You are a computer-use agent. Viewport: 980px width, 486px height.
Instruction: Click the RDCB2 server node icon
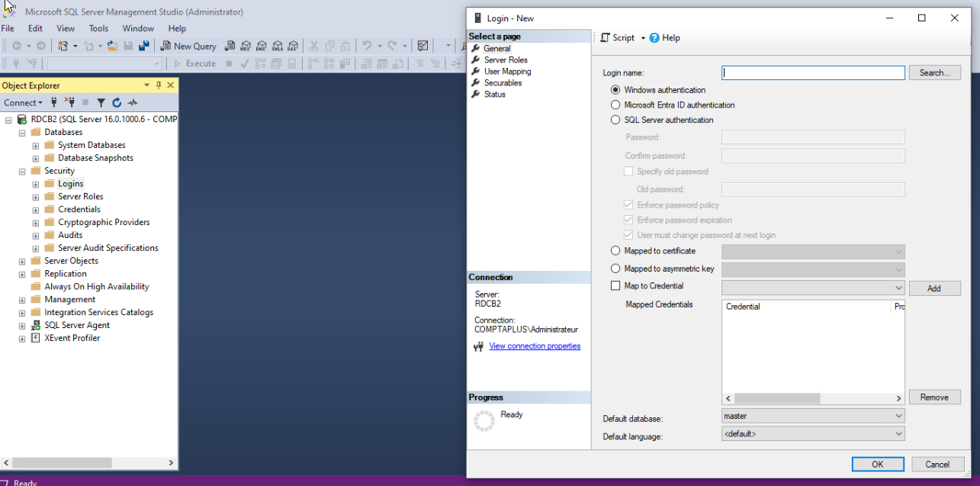pos(21,119)
